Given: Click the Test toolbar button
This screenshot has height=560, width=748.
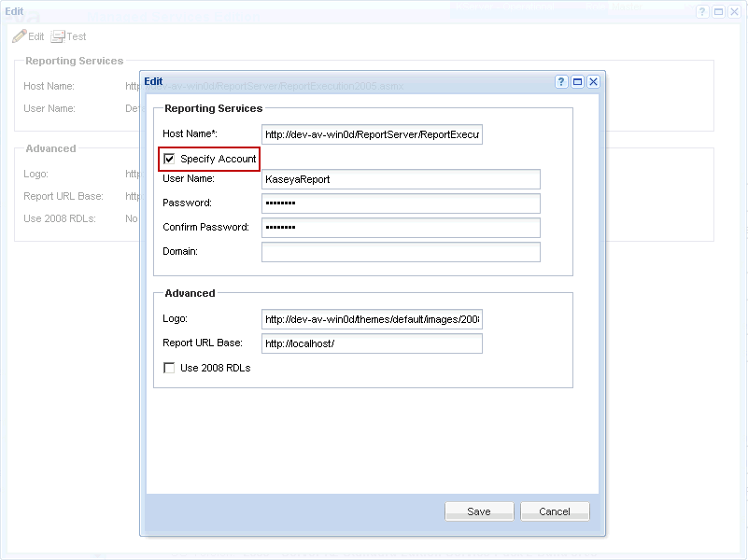Looking at the screenshot, I should [69, 36].
